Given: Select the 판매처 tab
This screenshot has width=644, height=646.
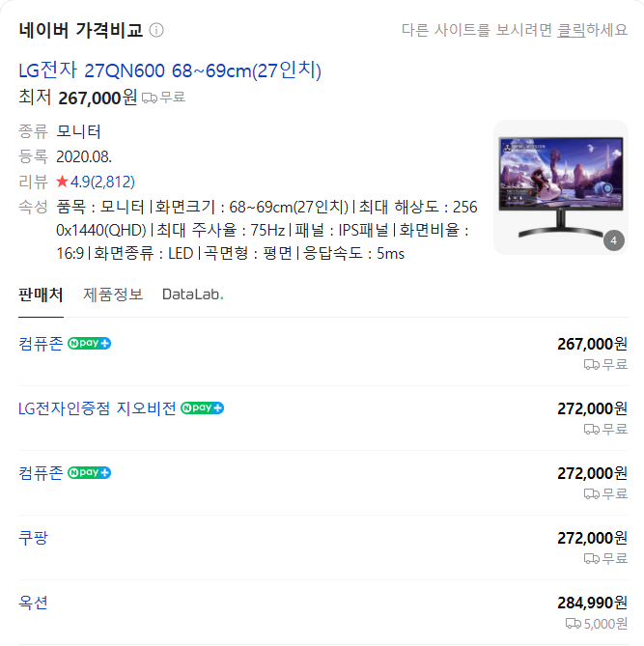Looking at the screenshot, I should coord(41,295).
